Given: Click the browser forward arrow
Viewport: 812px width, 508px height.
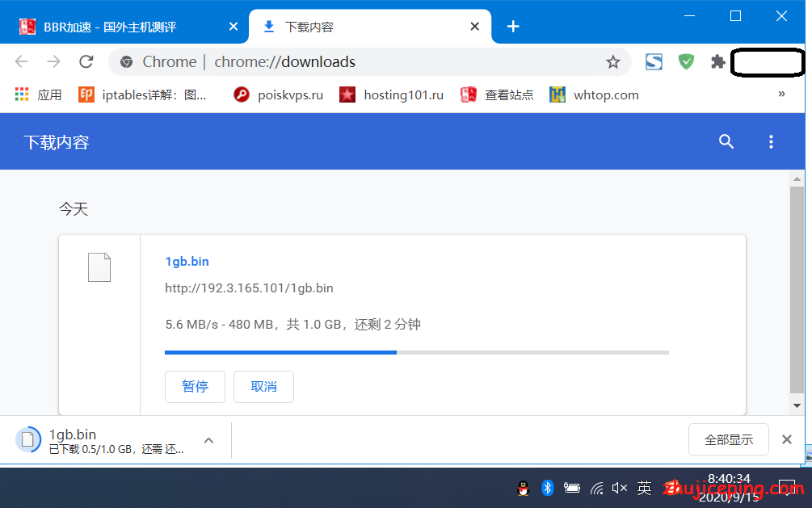Looking at the screenshot, I should pyautogui.click(x=53, y=61).
